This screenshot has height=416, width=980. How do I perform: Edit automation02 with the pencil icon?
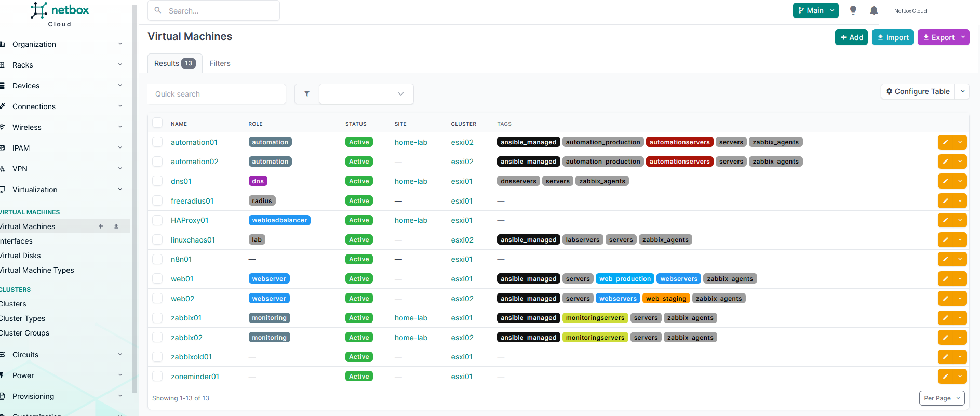click(x=946, y=162)
